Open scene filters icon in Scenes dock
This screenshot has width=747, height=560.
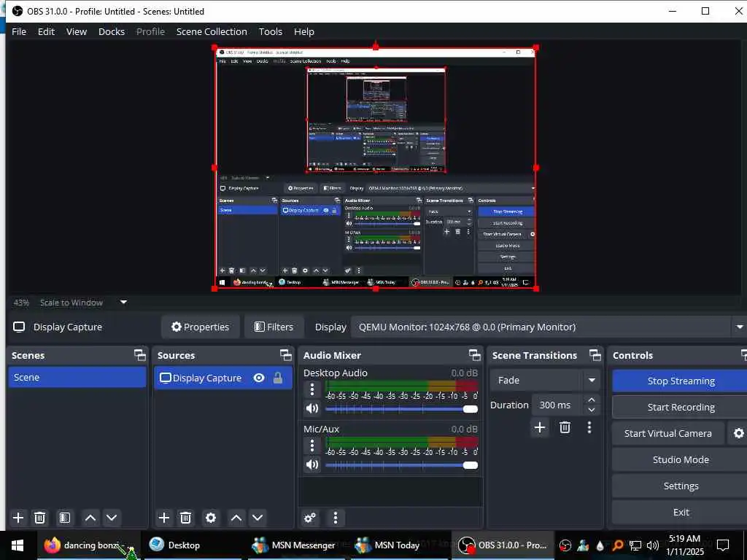click(65, 518)
